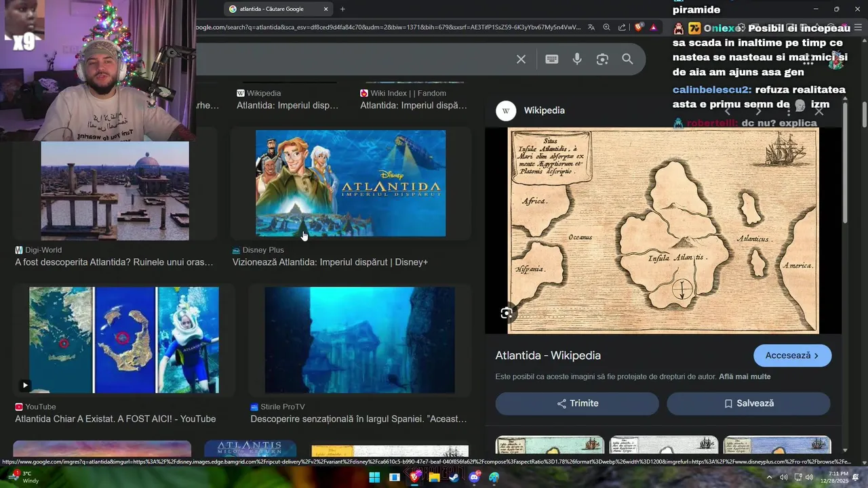Search by image using the camera lens icon
868x488 pixels.
(x=602, y=59)
